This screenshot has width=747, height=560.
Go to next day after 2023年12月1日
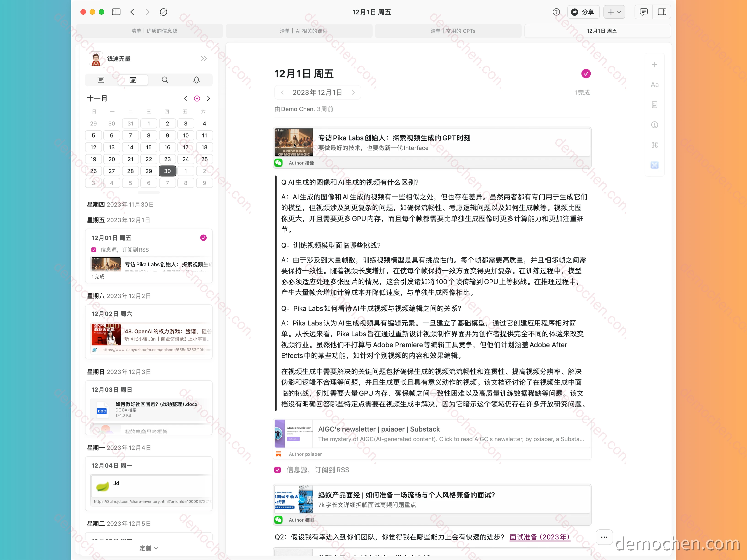coord(353,92)
